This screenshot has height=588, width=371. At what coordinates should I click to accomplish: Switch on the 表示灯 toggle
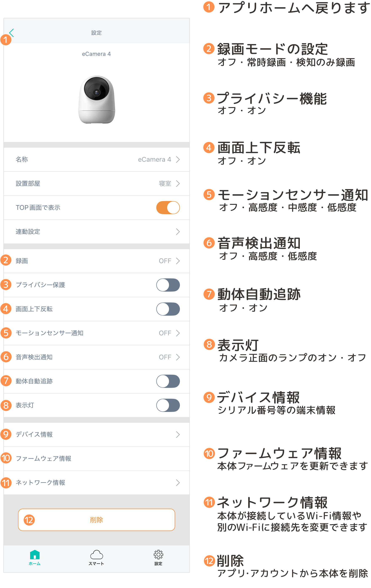pos(168,405)
